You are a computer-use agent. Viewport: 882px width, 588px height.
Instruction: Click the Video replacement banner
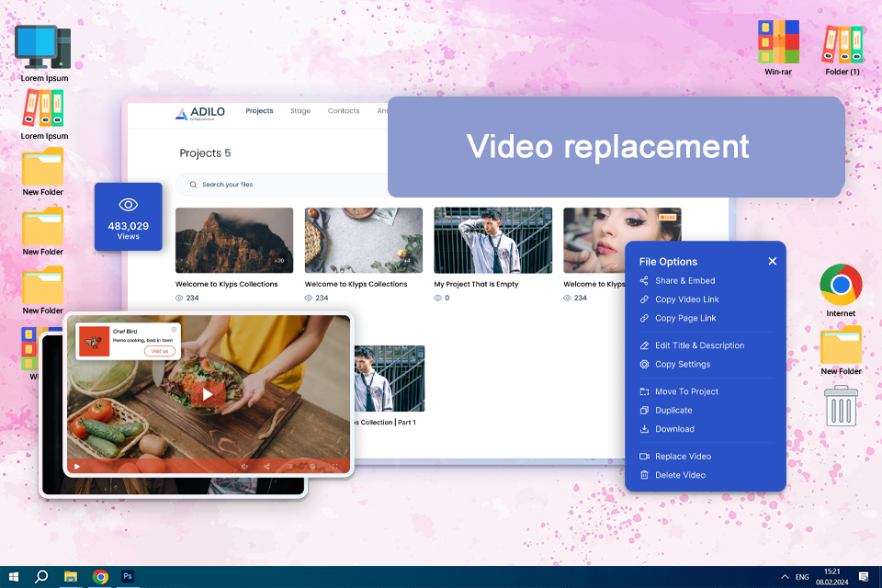(616, 147)
